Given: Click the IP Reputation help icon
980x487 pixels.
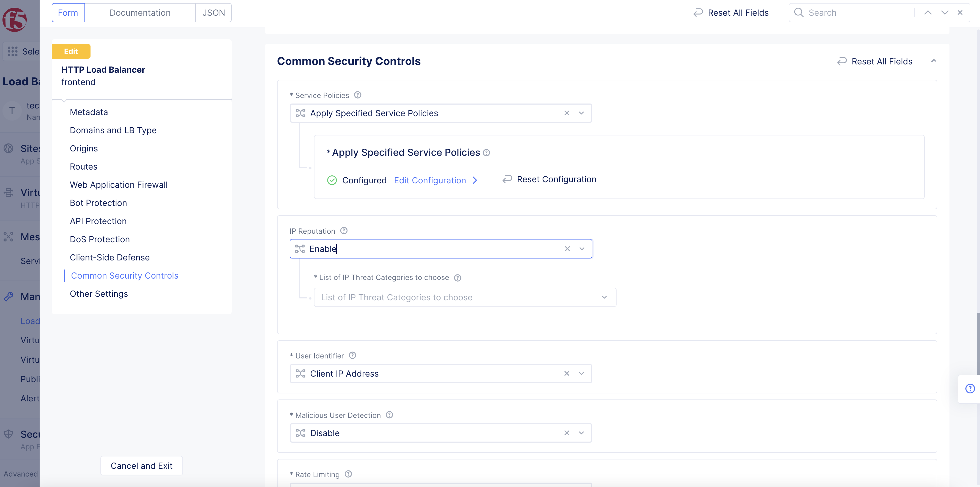Looking at the screenshot, I should [344, 230].
